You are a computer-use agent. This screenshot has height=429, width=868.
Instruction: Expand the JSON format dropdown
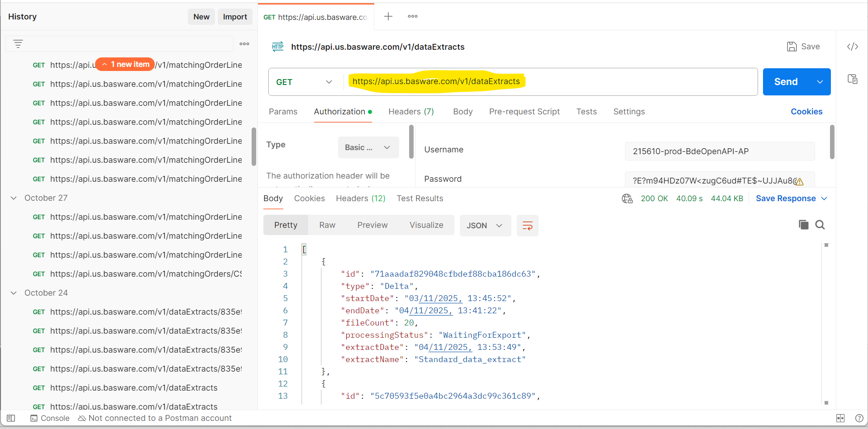[x=485, y=226]
